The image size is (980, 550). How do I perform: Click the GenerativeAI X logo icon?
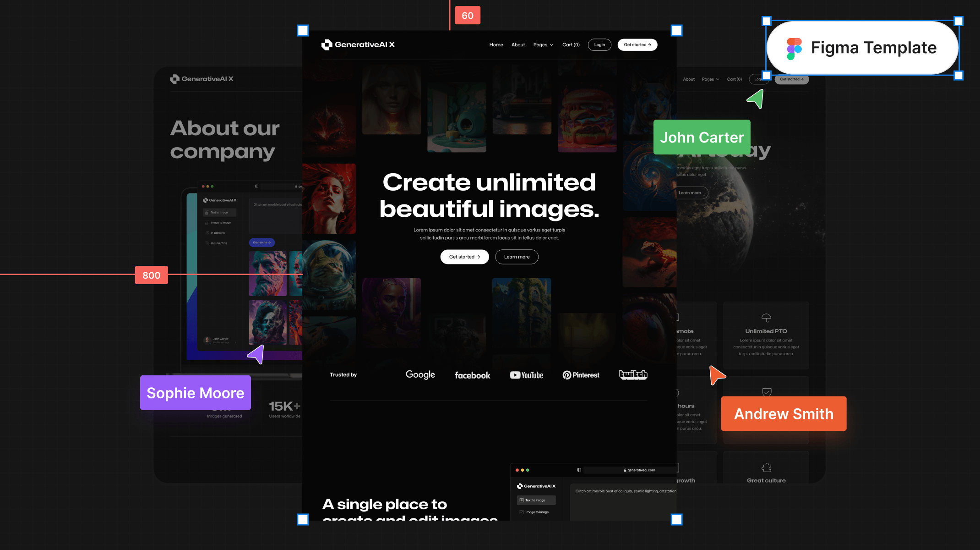coord(328,44)
